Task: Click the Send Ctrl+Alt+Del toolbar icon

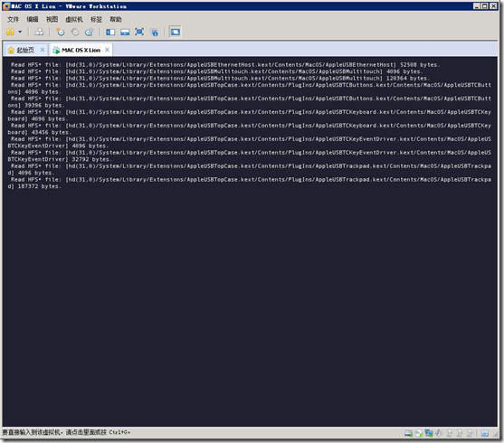Action: coord(39,32)
